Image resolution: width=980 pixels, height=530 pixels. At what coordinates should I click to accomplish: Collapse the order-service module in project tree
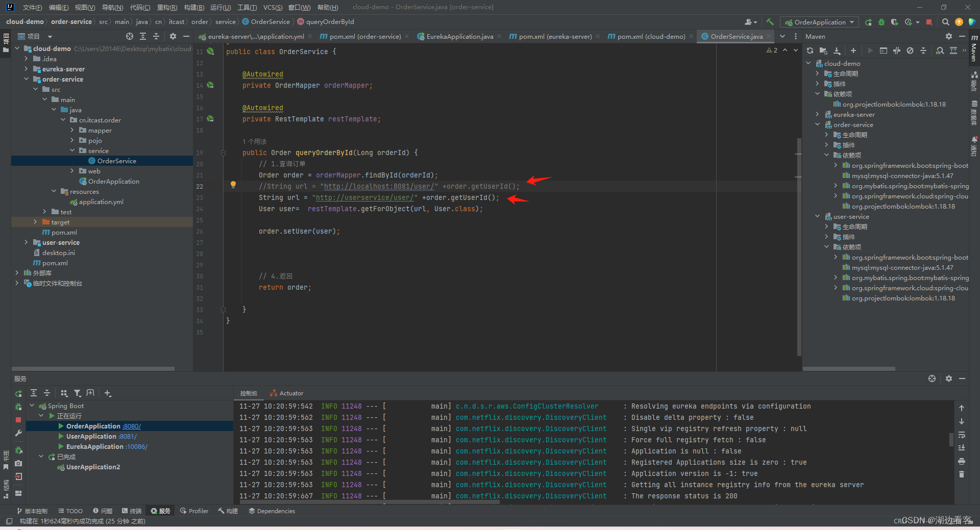click(x=27, y=79)
